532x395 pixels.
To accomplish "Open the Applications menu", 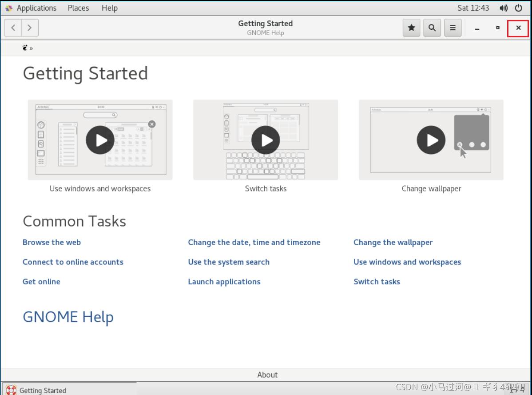I will click(x=31, y=8).
